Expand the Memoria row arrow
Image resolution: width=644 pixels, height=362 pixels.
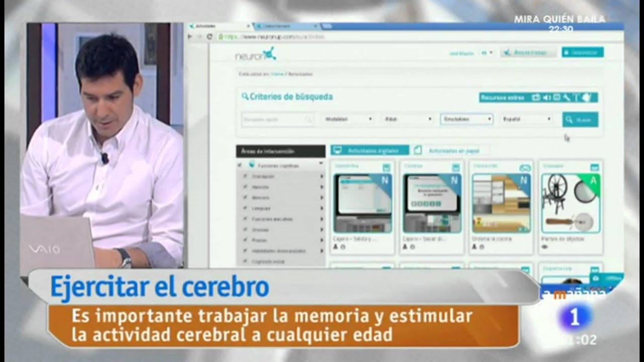click(x=321, y=198)
